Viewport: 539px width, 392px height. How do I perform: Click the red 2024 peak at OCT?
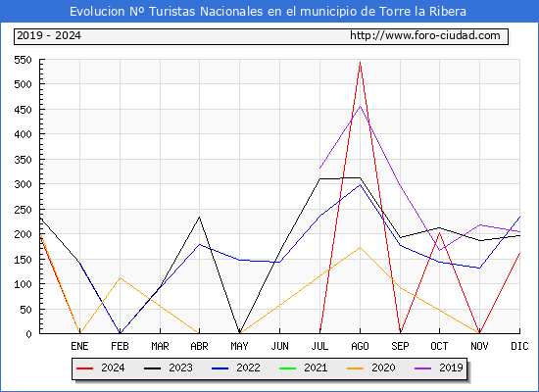point(439,233)
